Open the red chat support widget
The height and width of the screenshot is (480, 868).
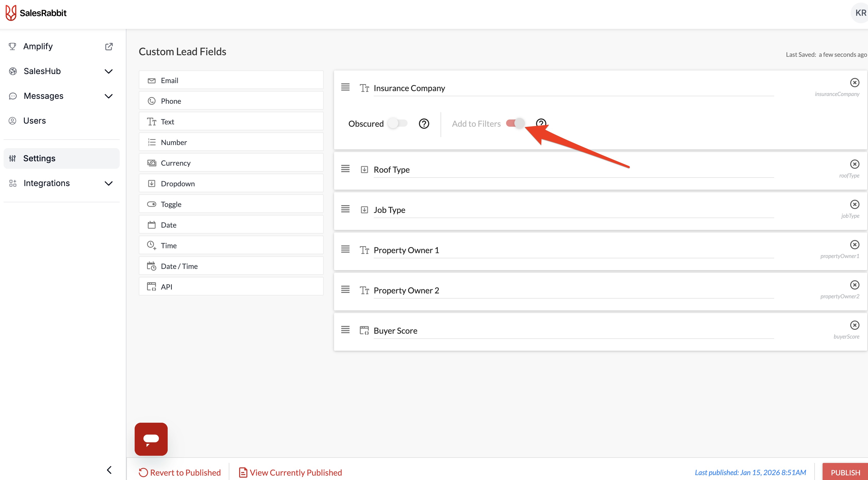click(151, 439)
